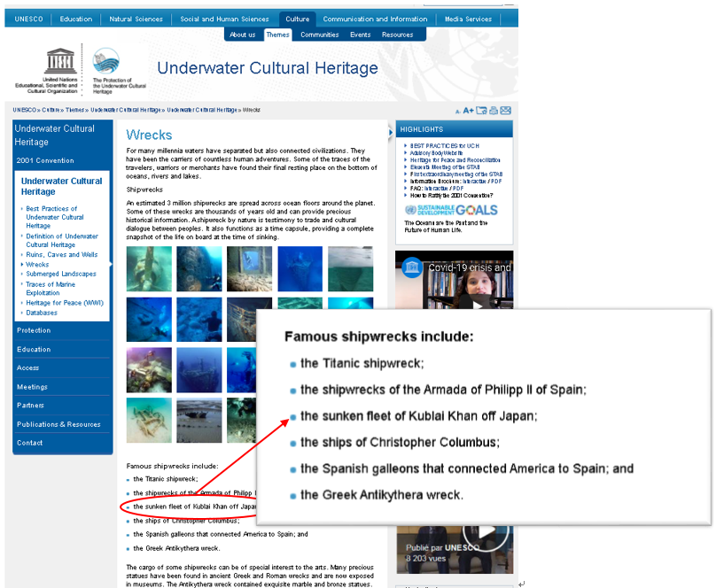Open the Meetings section in sidebar
This screenshot has width=716, height=588.
point(32,387)
